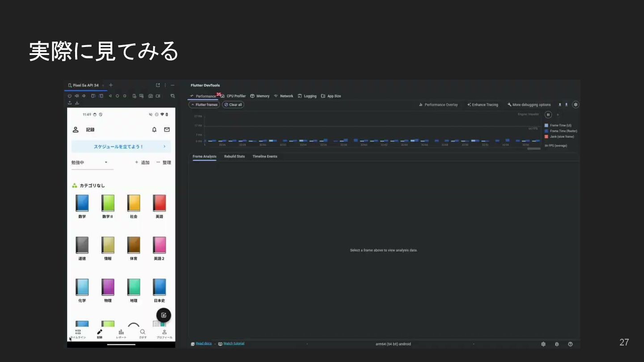Click the frames chart horizontal scrollbar

point(534,148)
